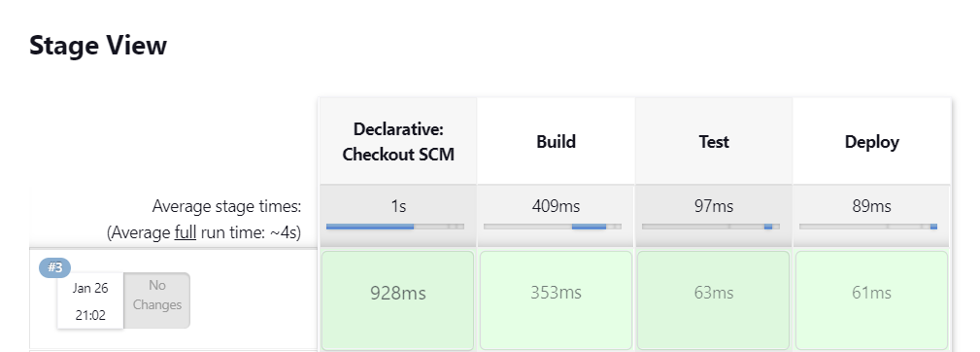Click the 409ms average stage time
Screen dimensions: 980x352
pyautogui.click(x=556, y=206)
